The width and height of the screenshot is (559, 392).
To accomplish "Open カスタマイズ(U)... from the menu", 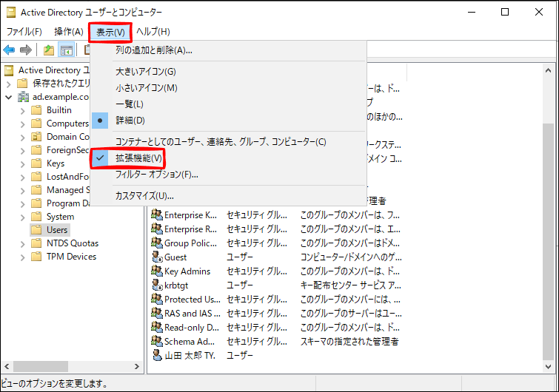I will pos(144,196).
